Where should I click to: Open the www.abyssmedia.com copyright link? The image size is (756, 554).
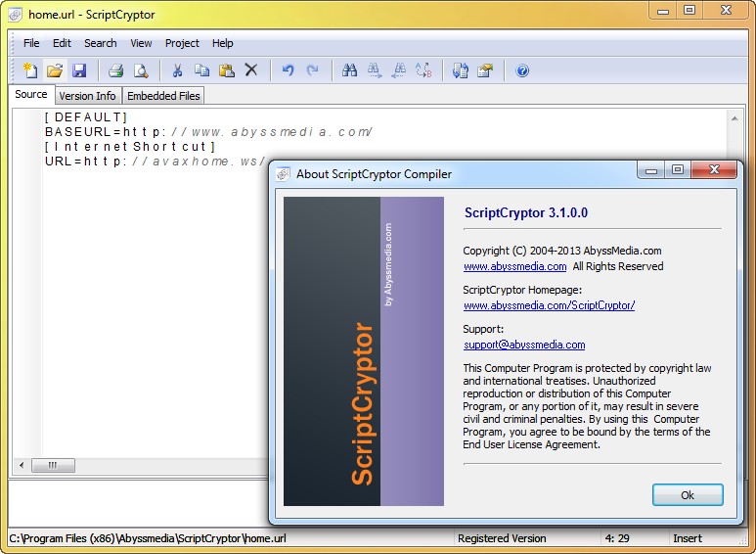click(x=515, y=266)
